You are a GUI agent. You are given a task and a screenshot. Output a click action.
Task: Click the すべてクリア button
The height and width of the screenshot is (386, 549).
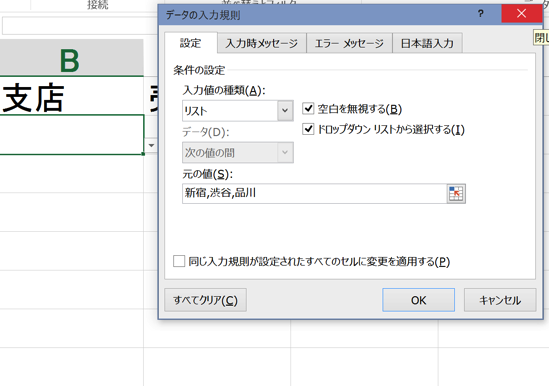[206, 300]
